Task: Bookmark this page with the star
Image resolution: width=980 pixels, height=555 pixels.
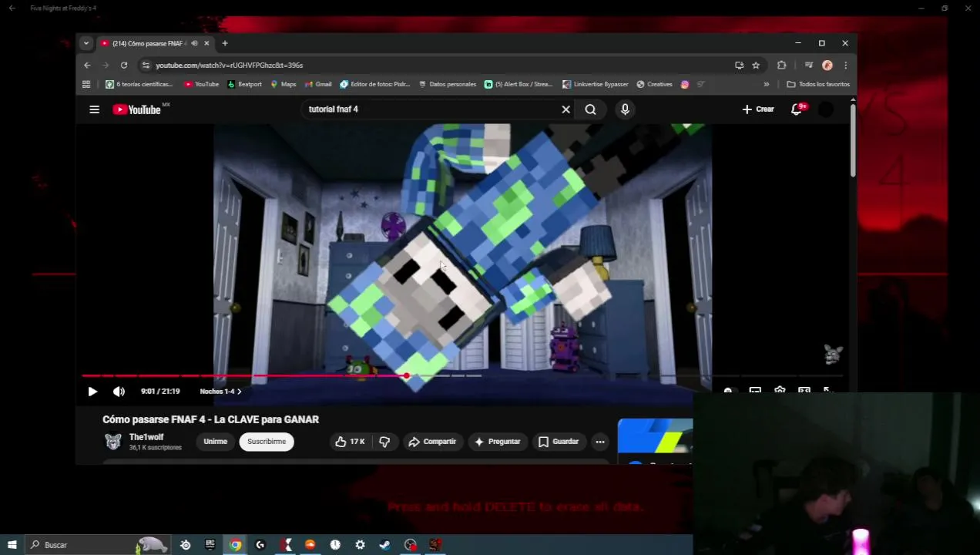Action: [x=756, y=66]
